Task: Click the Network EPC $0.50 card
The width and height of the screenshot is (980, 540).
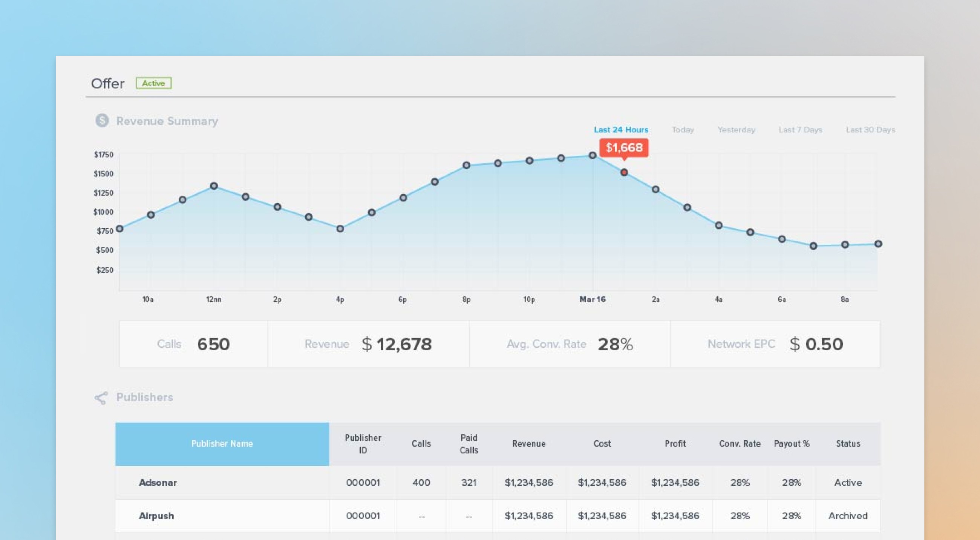Action: point(775,344)
